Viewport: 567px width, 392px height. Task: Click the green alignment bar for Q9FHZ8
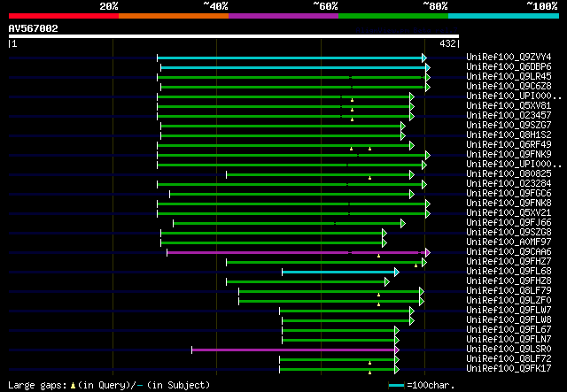coord(306,281)
